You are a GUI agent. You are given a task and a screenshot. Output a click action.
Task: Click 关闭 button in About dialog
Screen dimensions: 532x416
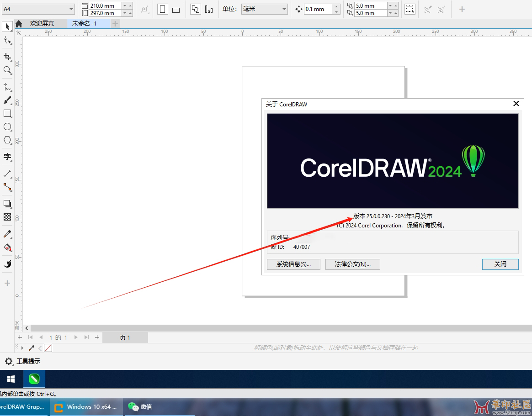[x=500, y=264]
